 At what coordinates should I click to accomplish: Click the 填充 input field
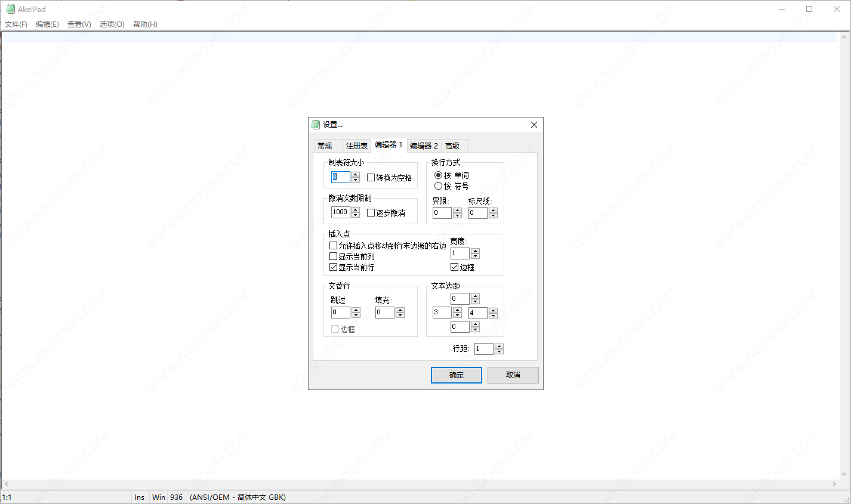click(385, 313)
